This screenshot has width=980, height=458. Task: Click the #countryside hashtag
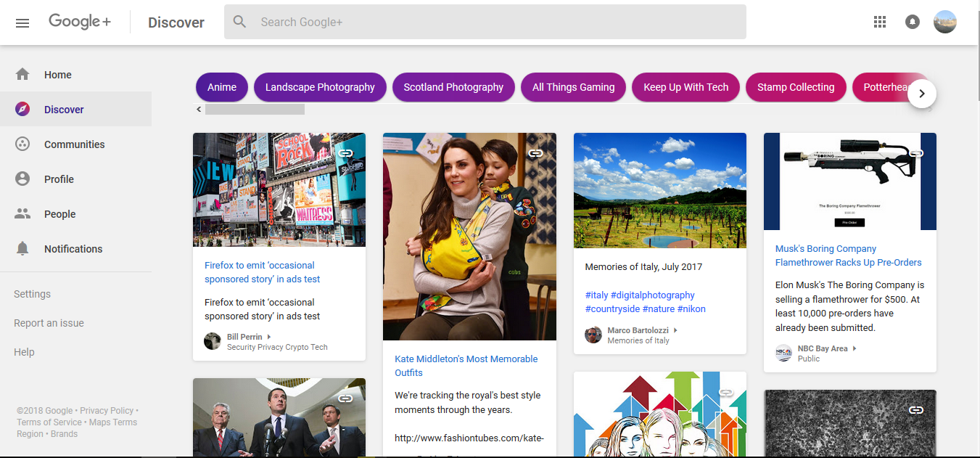click(x=612, y=309)
